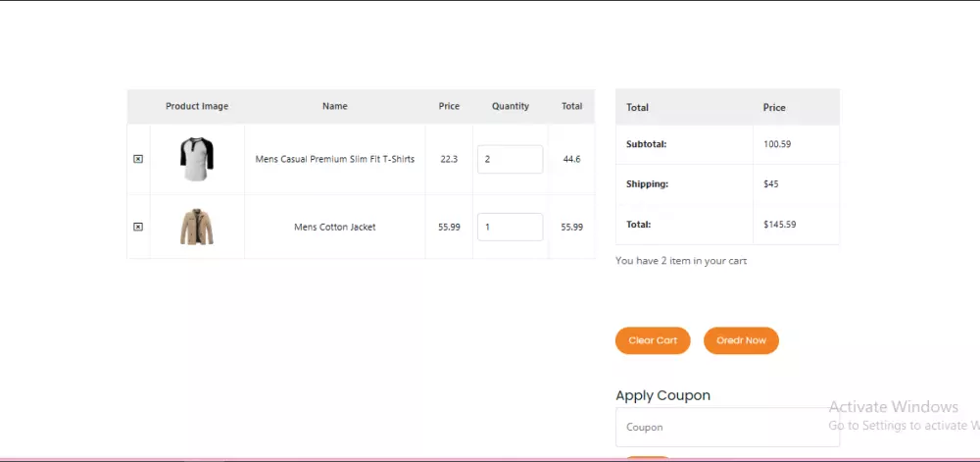Focus the jacket quantity field showing 1

pos(510,227)
